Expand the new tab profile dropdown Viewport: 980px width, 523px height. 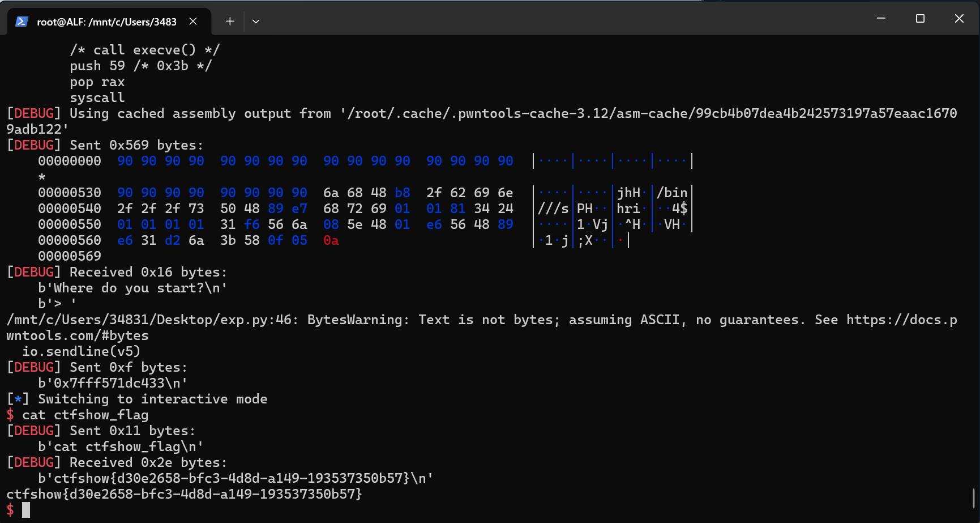[x=256, y=22]
